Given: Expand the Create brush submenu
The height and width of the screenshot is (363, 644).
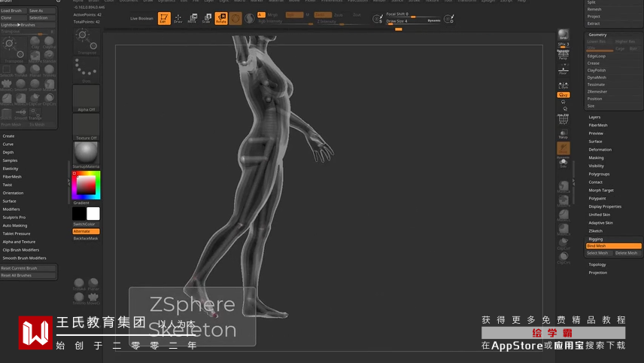Looking at the screenshot, I should tap(8, 136).
